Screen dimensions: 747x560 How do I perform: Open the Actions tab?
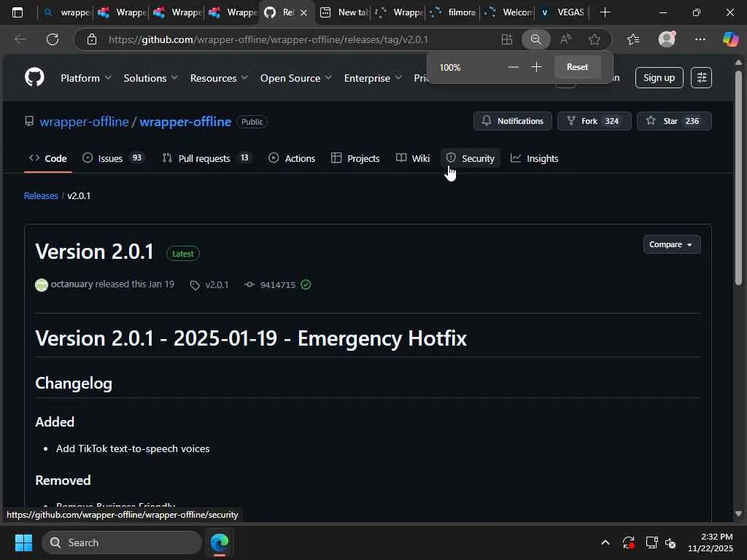click(292, 158)
